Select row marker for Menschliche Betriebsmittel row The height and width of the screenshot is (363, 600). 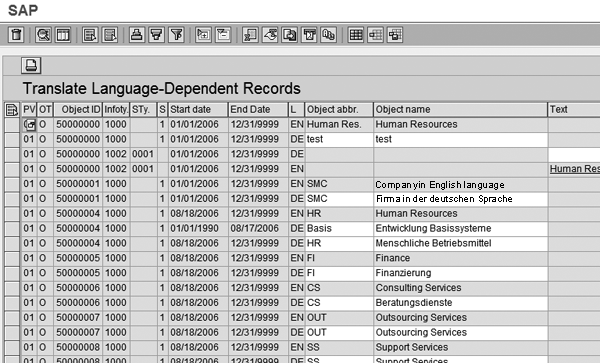tap(12, 244)
